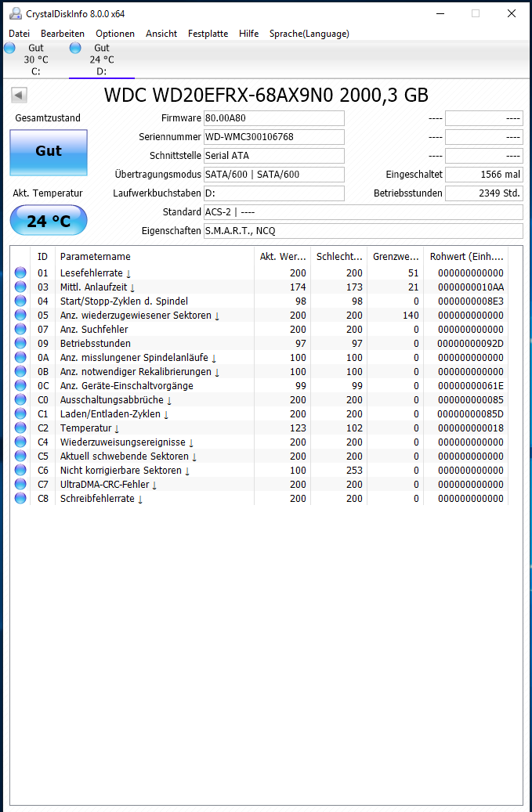
Task: Click status orb for misslungener Spindelanläufe row
Action: point(20,357)
